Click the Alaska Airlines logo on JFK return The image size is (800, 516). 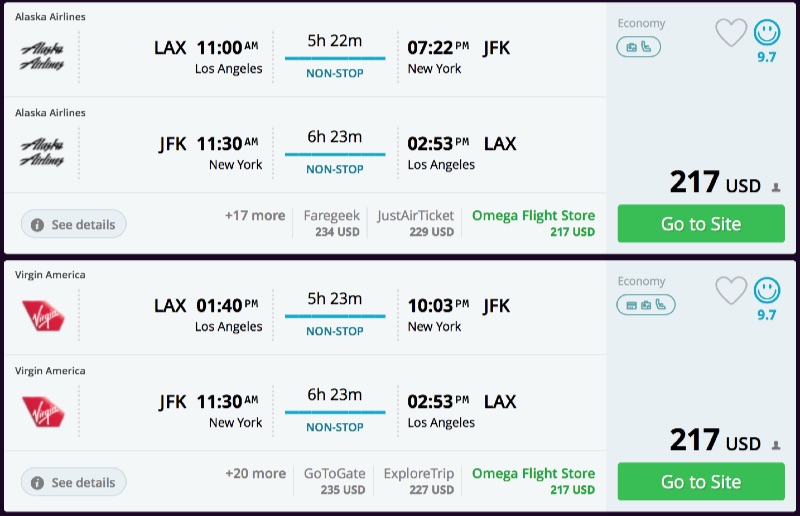42,153
